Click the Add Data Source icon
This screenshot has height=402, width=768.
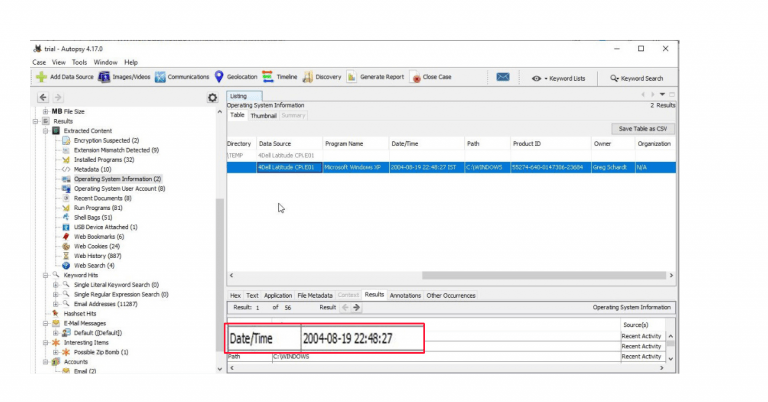[41, 77]
